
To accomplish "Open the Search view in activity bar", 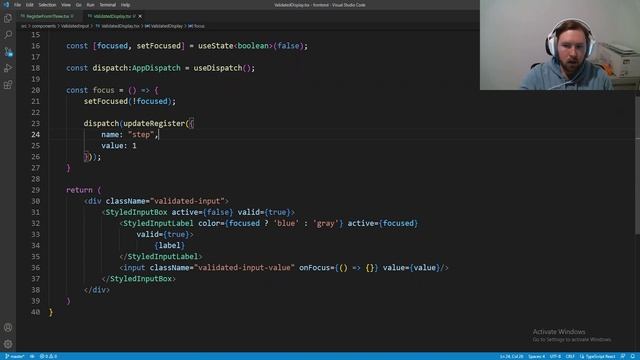I will point(8,35).
